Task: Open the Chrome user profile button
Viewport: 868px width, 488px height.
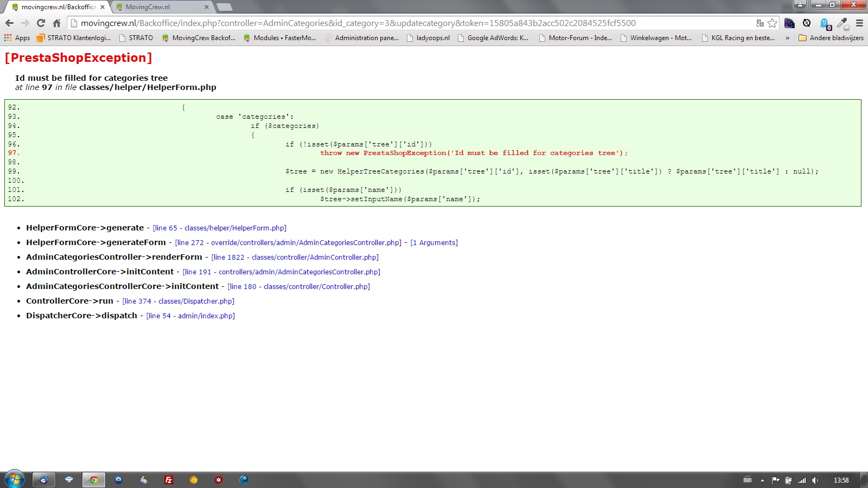Action: point(800,5)
